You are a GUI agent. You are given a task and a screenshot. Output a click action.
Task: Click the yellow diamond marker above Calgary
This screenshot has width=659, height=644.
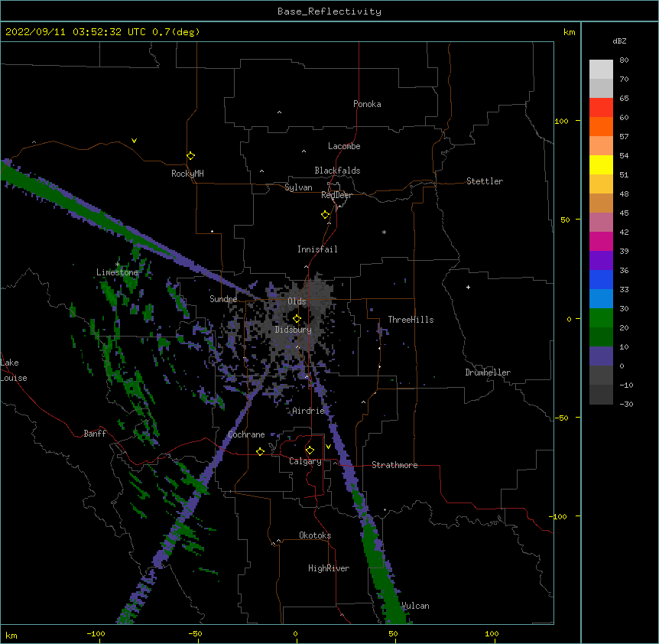click(310, 450)
